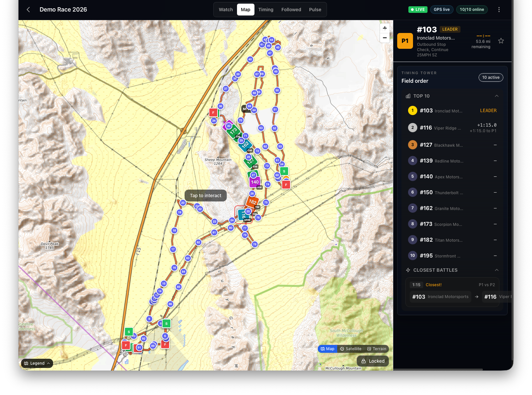Screen dimensions: 532x395
Task: Zoom out on the map
Action: (385, 38)
